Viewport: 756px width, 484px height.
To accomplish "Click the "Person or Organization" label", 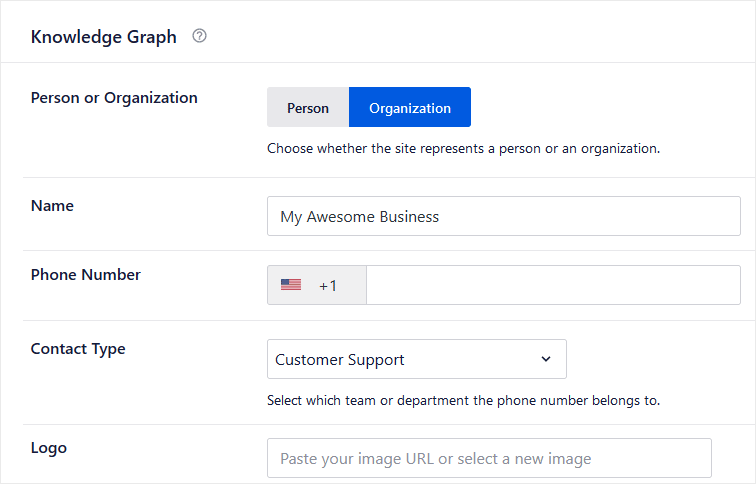I will 114,98.
